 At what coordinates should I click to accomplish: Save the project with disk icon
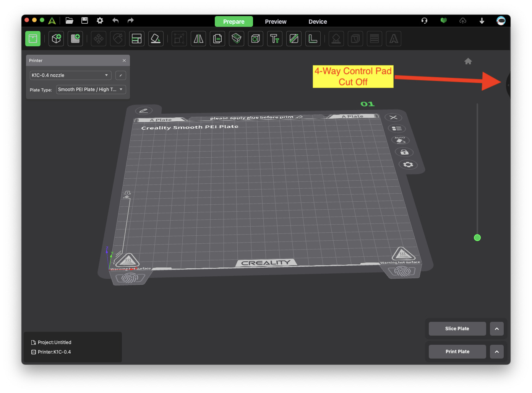pos(85,21)
